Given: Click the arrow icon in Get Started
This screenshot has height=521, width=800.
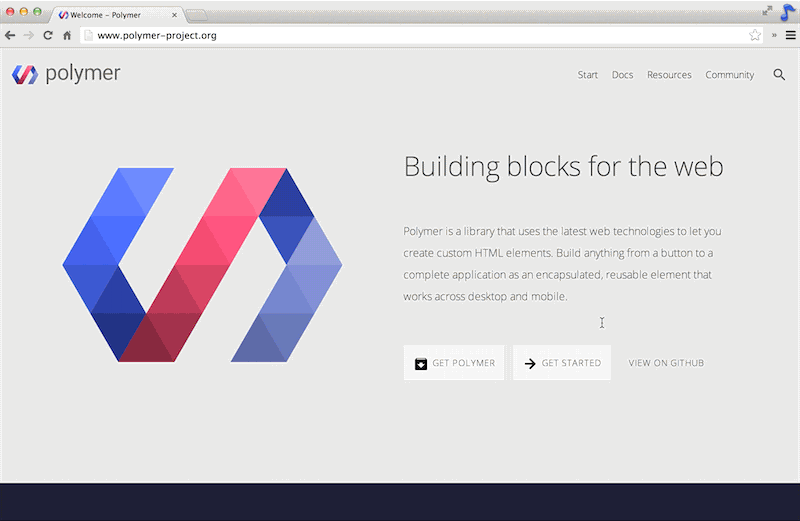Looking at the screenshot, I should pyautogui.click(x=530, y=363).
